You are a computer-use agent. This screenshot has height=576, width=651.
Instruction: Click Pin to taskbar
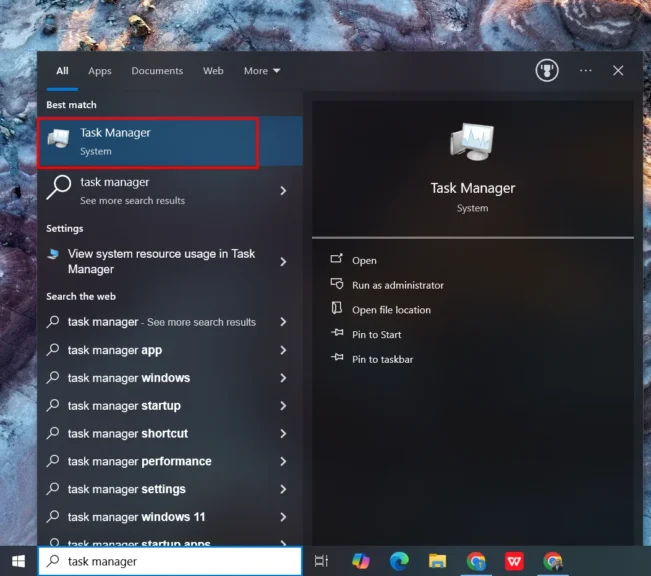[x=382, y=359]
